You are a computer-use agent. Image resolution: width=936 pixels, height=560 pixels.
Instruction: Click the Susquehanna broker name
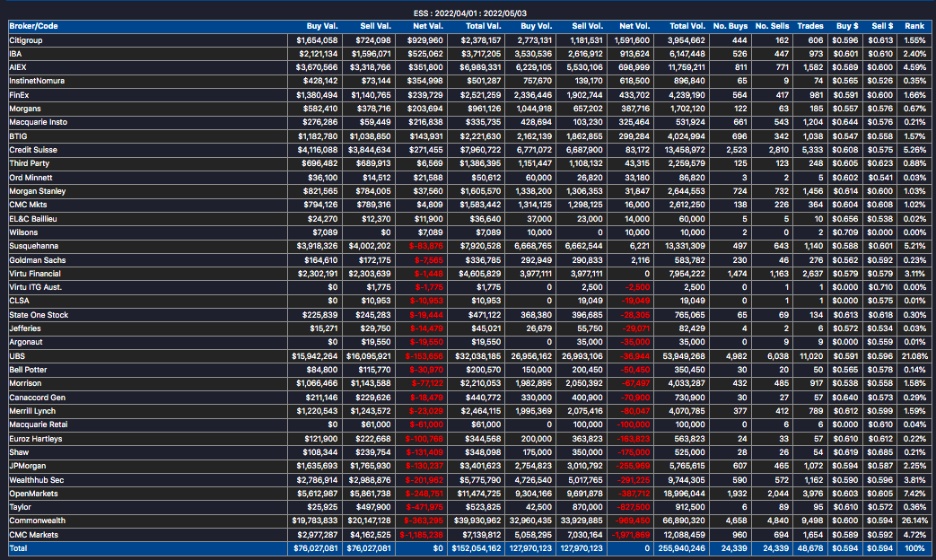(x=33, y=245)
